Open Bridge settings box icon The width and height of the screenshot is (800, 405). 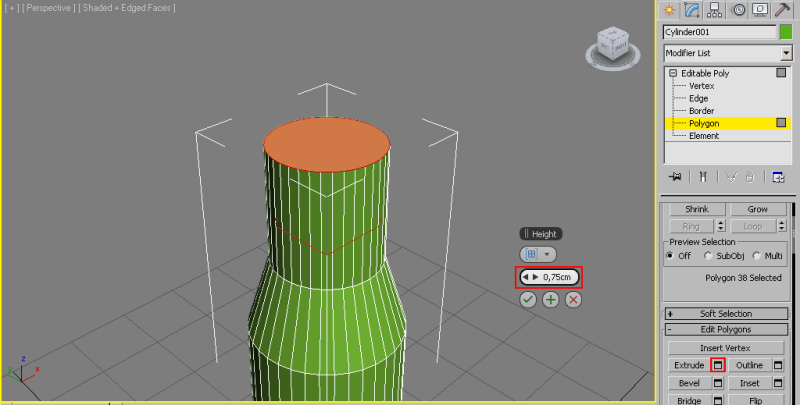pos(718,400)
